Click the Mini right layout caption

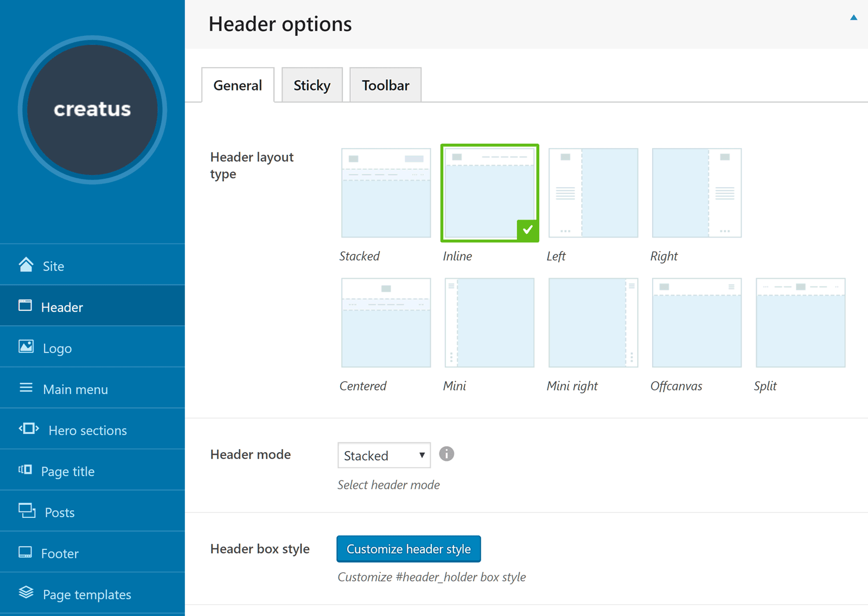[x=572, y=386]
